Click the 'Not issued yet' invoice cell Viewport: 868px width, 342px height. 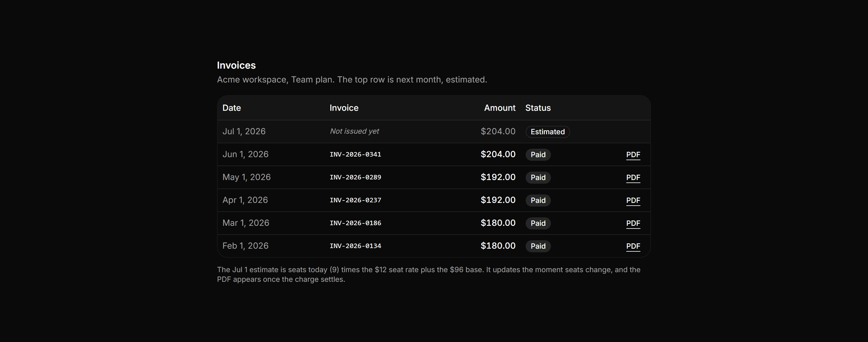pyautogui.click(x=354, y=131)
